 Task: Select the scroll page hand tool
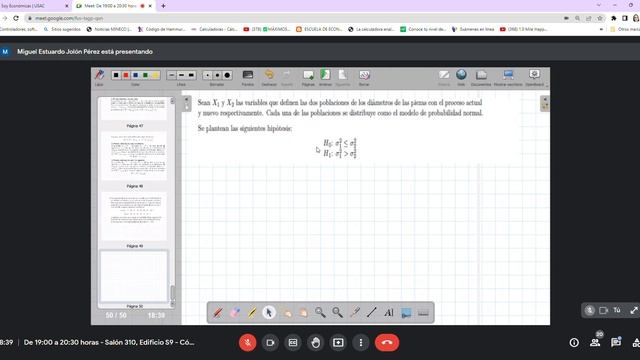tap(303, 313)
